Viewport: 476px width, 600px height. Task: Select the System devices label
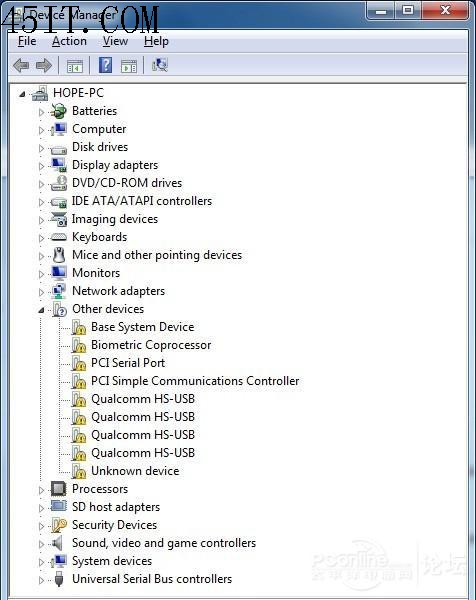pyautogui.click(x=112, y=561)
